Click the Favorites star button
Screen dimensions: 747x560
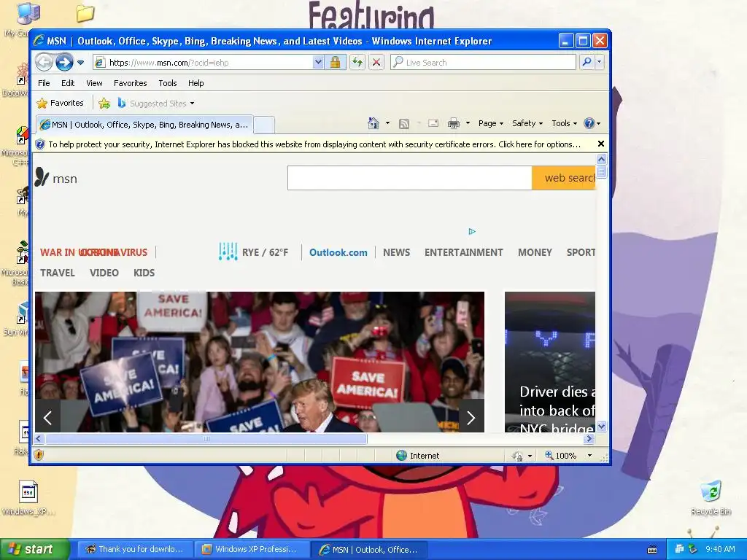coord(61,103)
